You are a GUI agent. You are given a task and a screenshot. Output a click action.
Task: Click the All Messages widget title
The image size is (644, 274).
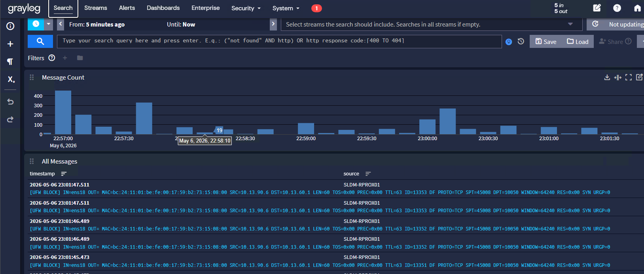[60, 162]
